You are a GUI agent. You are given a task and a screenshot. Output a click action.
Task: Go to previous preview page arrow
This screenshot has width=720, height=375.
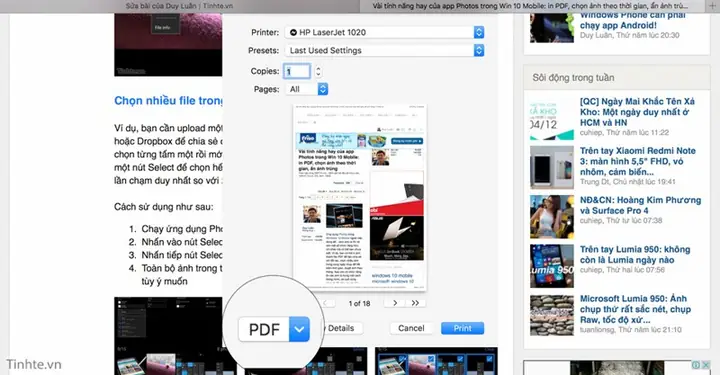tap(325, 303)
